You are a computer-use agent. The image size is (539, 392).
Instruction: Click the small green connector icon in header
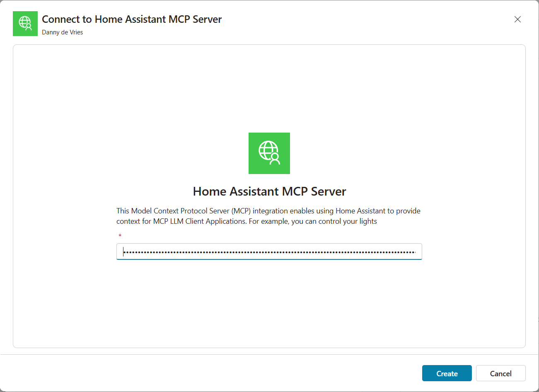[x=25, y=24]
